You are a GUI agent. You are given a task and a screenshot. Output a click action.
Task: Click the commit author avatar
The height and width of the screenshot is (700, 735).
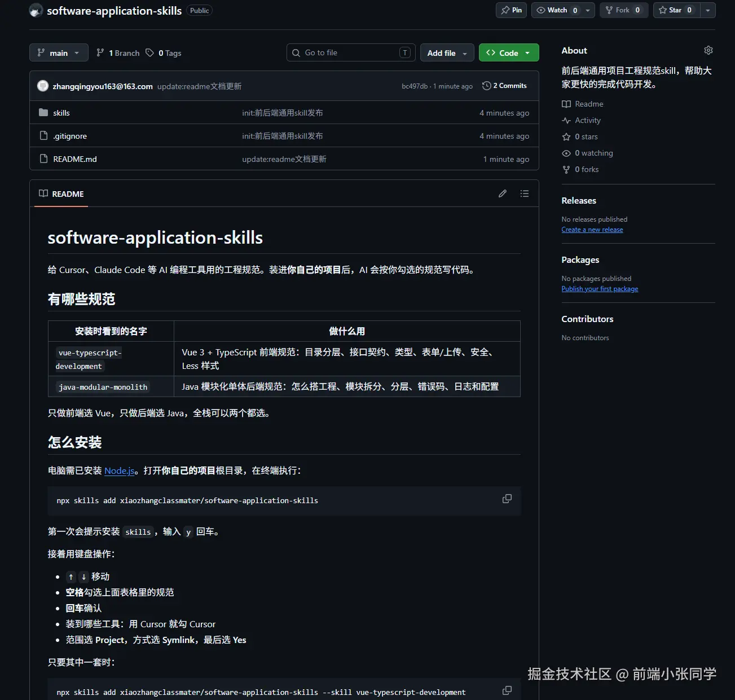click(x=43, y=86)
